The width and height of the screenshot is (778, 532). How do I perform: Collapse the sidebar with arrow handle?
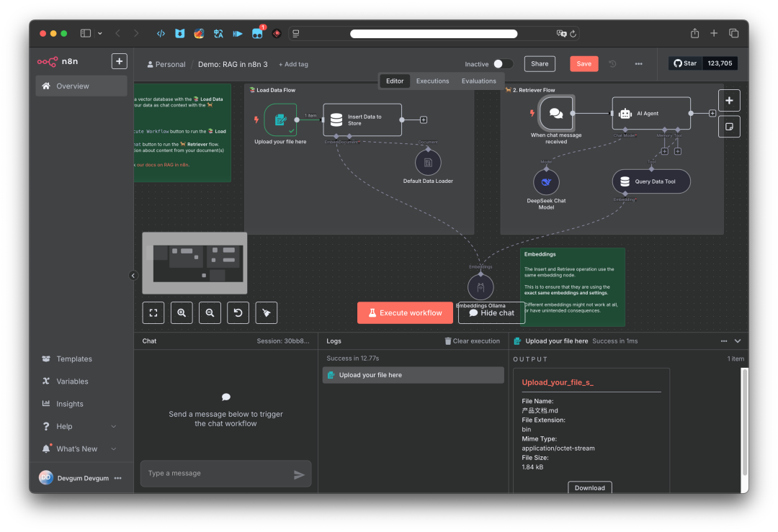[x=133, y=276]
